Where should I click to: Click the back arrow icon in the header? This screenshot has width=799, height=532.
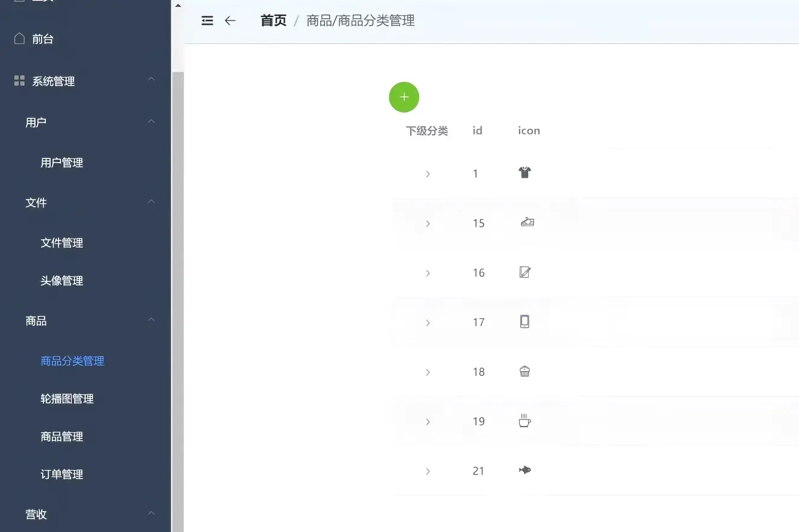pos(230,20)
